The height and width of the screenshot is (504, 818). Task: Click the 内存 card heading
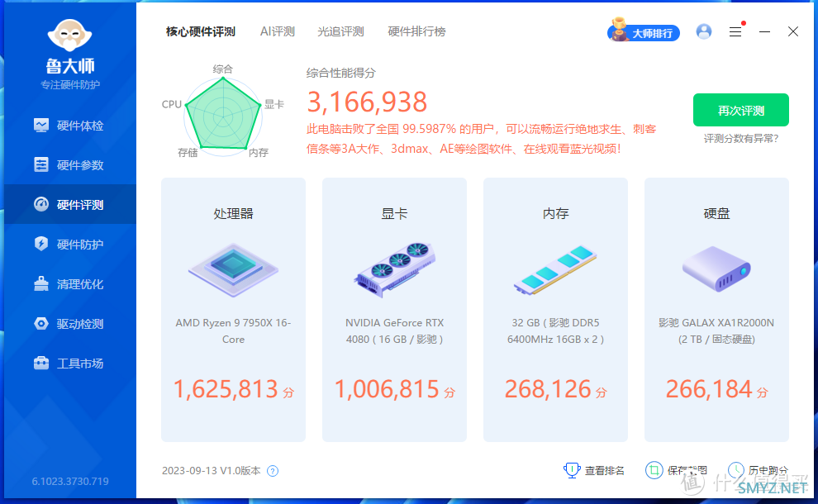[555, 214]
